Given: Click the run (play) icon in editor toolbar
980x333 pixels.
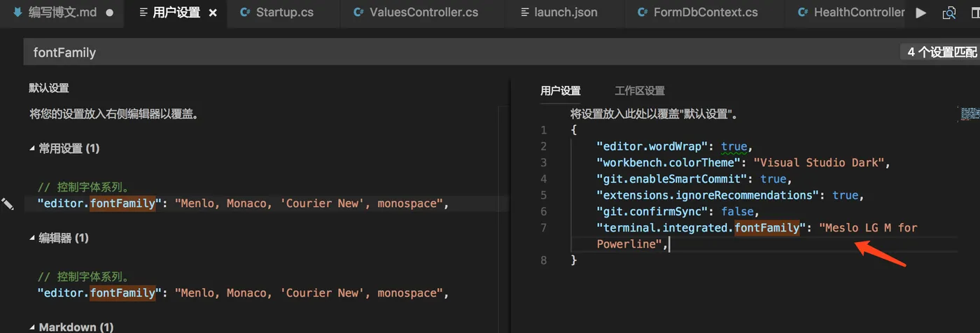Looking at the screenshot, I should pyautogui.click(x=921, y=13).
